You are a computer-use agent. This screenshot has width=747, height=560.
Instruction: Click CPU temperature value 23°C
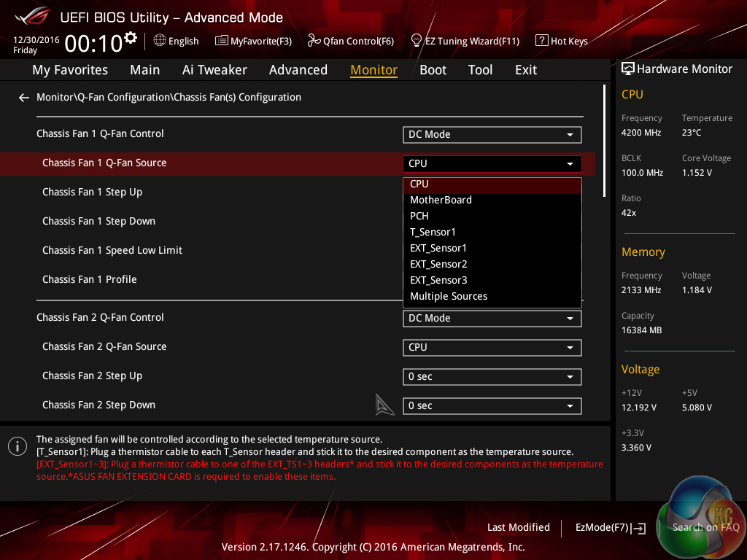[x=692, y=133]
